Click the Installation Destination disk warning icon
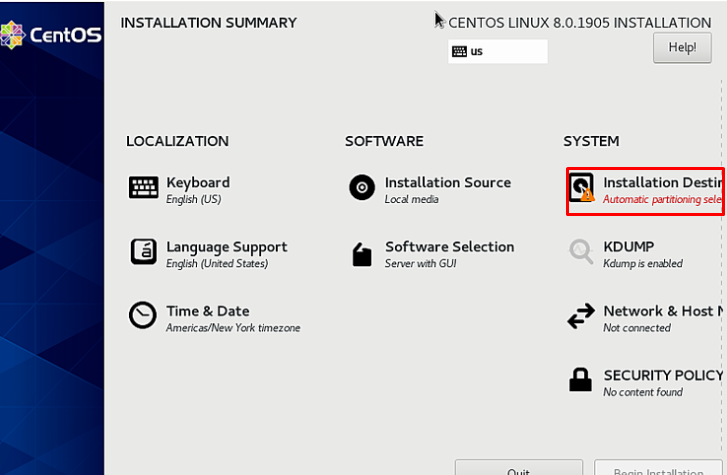The image size is (727, 475). tap(581, 187)
